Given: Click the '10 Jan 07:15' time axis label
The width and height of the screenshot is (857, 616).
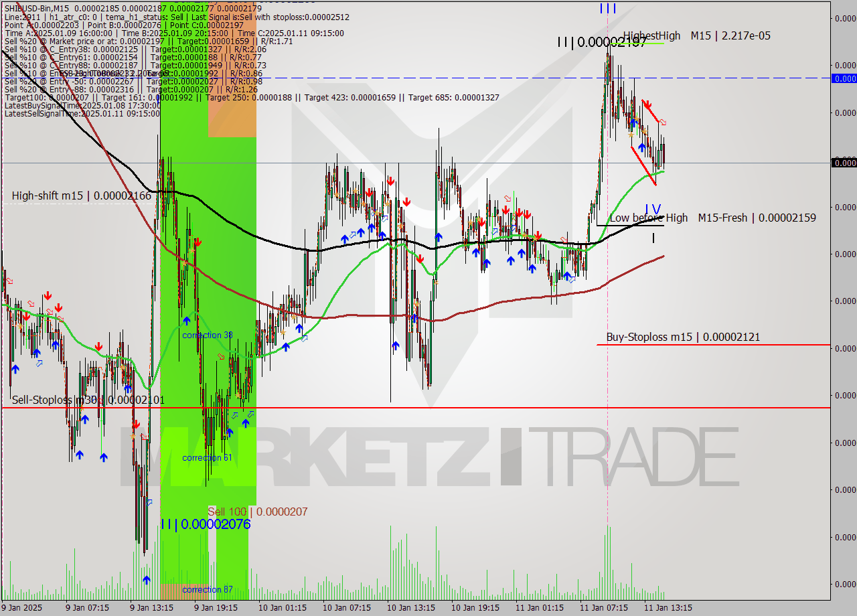Looking at the screenshot, I should pyautogui.click(x=346, y=607).
